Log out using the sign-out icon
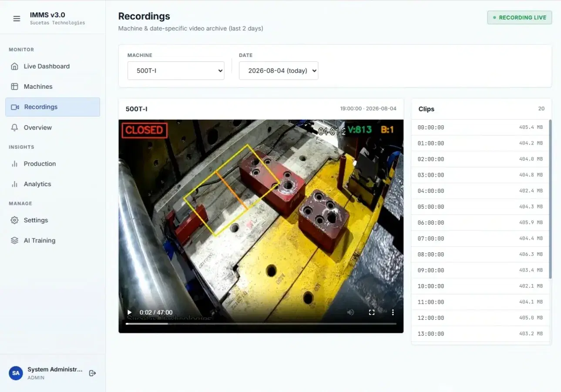 click(x=92, y=373)
